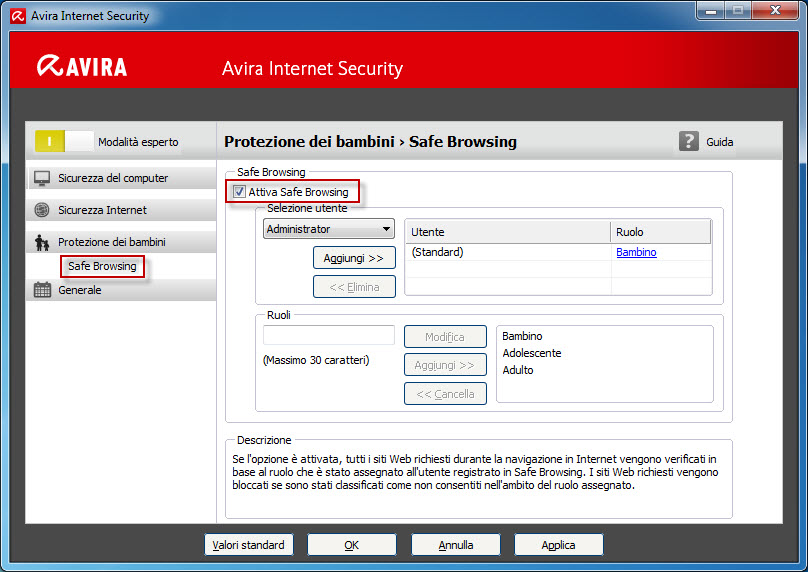
Task: Click the Ruolo column header
Action: click(661, 232)
